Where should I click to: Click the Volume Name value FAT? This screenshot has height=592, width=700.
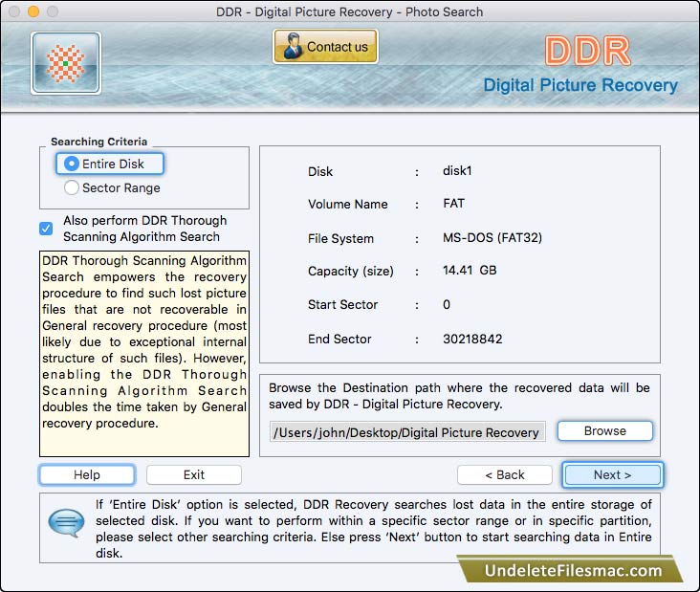[453, 204]
